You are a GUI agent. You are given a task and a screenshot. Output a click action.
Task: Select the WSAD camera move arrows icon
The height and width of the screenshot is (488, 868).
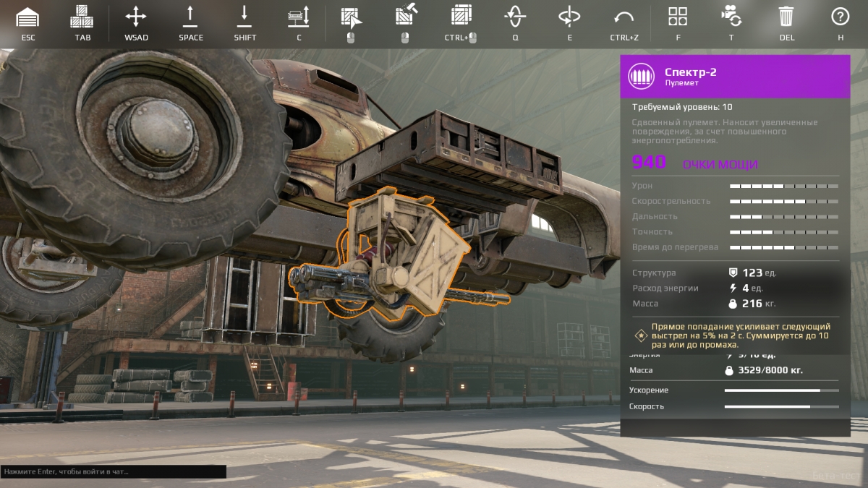(x=136, y=17)
